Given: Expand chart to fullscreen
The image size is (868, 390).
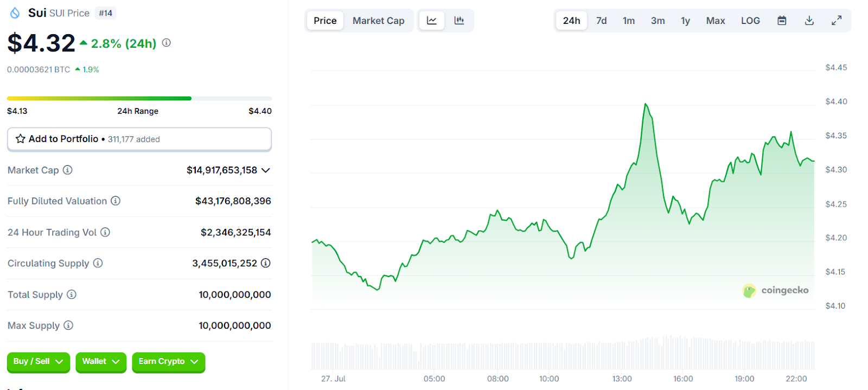Looking at the screenshot, I should pyautogui.click(x=837, y=21).
